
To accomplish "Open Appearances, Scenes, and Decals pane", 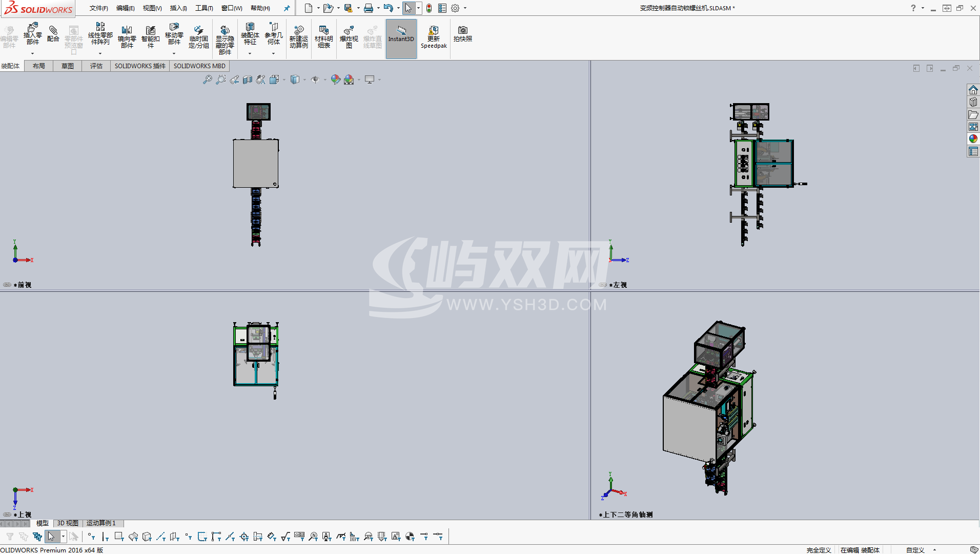I will pyautogui.click(x=973, y=139).
